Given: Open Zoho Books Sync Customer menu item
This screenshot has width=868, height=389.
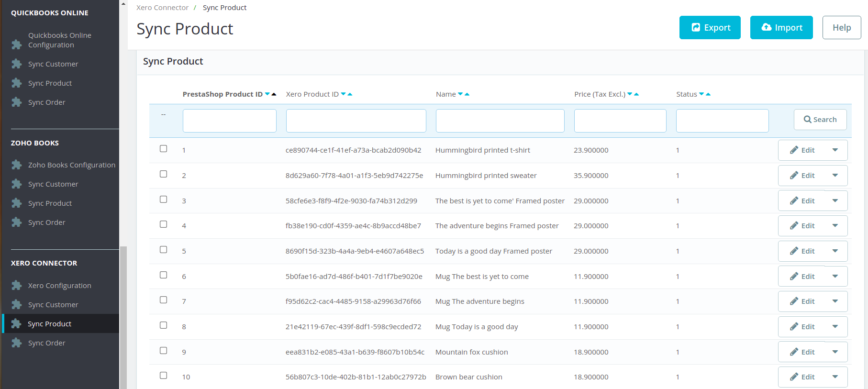Looking at the screenshot, I should [x=53, y=184].
